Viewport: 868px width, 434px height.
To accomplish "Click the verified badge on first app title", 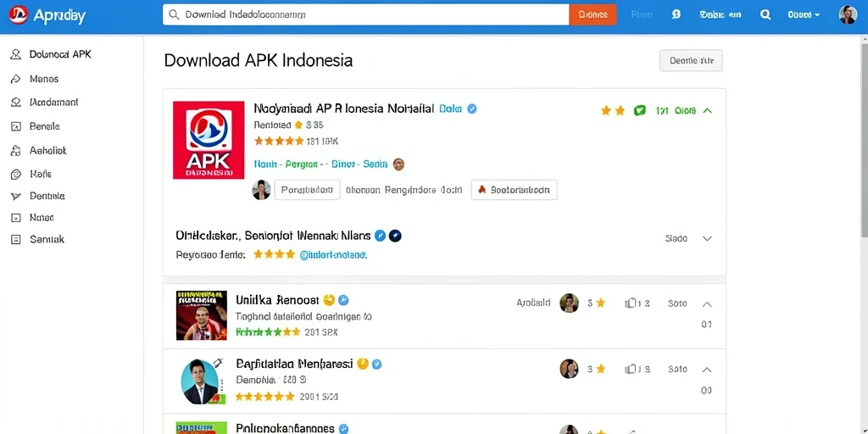I will coord(471,109).
